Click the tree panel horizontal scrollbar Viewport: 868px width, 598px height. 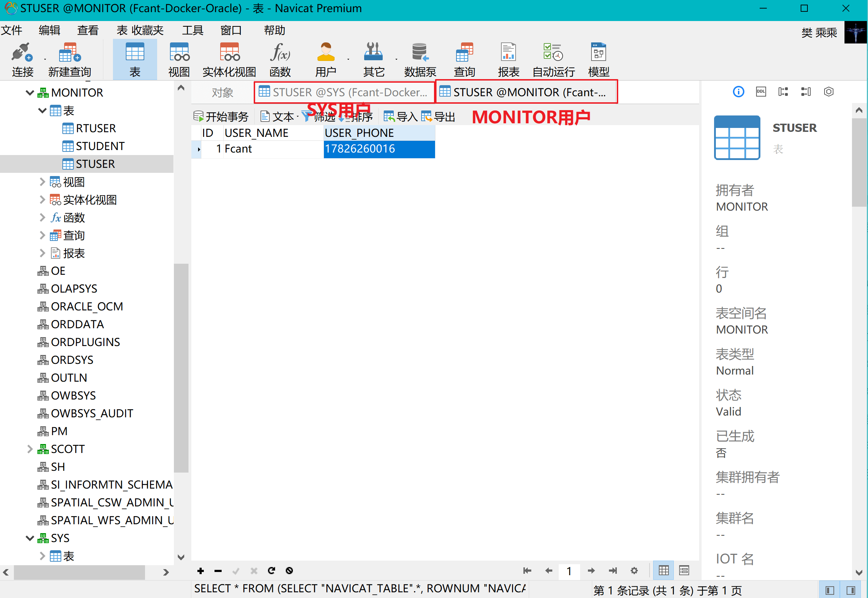pyautogui.click(x=79, y=572)
